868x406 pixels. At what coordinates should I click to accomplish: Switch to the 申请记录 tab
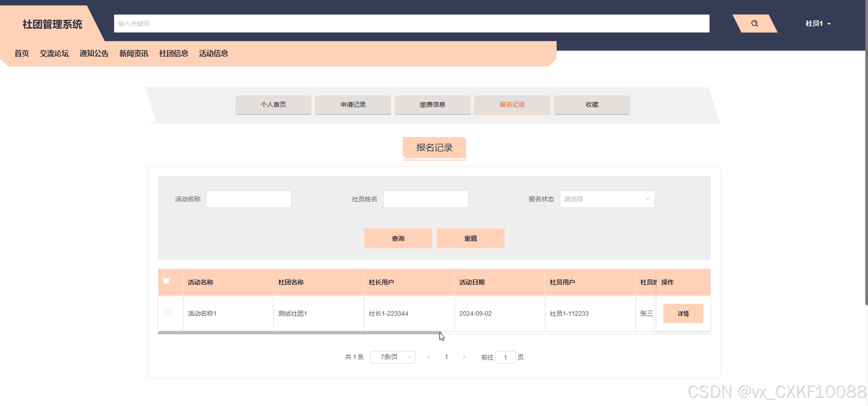353,105
